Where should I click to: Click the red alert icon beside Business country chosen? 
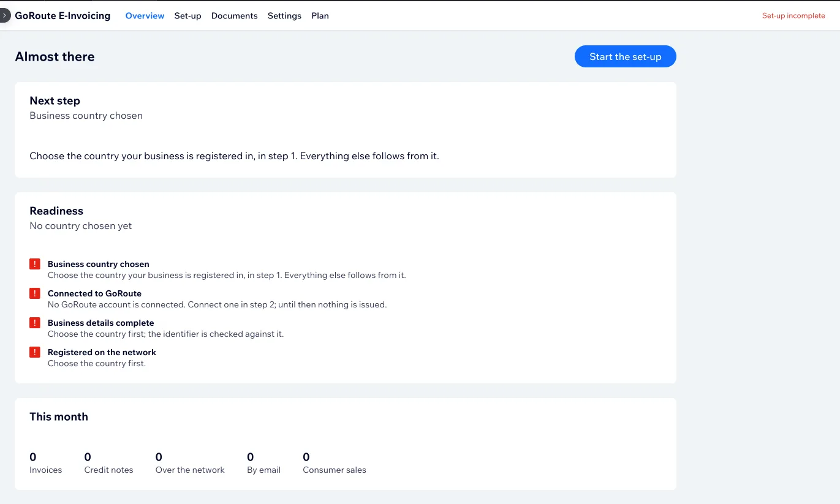point(35,264)
